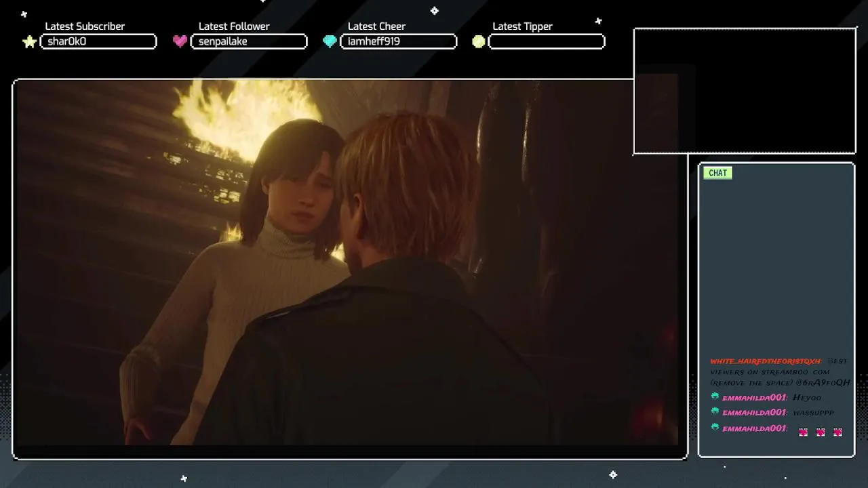Image resolution: width=868 pixels, height=488 pixels.
Task: Click the badge beside emmahilda001's "wassuppp" message
Action: pyautogui.click(x=715, y=411)
